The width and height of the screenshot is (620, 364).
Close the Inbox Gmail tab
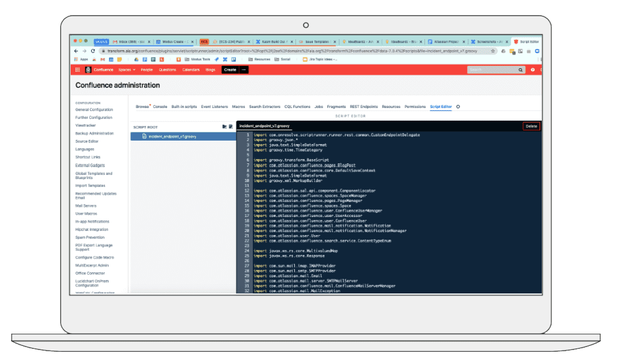149,42
